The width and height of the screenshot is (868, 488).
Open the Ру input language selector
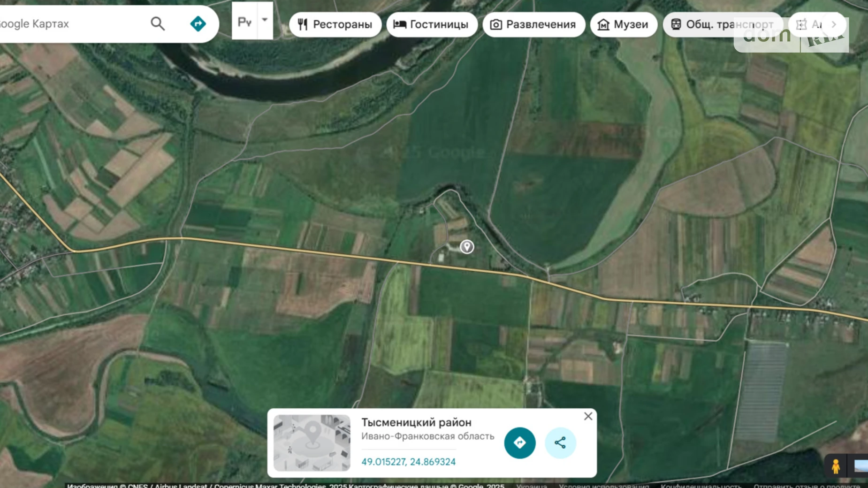click(x=244, y=22)
